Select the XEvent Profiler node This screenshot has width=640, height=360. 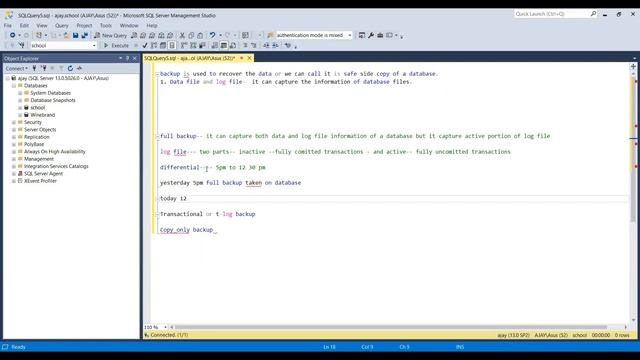pyautogui.click(x=40, y=181)
